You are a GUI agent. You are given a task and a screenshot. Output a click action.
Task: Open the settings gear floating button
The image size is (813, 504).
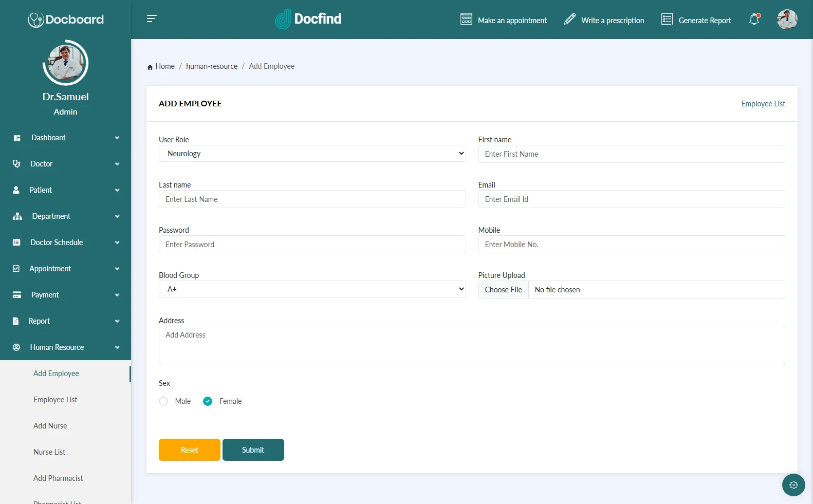[x=793, y=484]
